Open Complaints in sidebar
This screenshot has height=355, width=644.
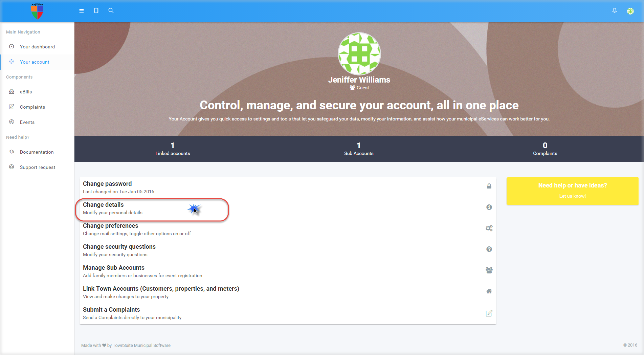37,107
